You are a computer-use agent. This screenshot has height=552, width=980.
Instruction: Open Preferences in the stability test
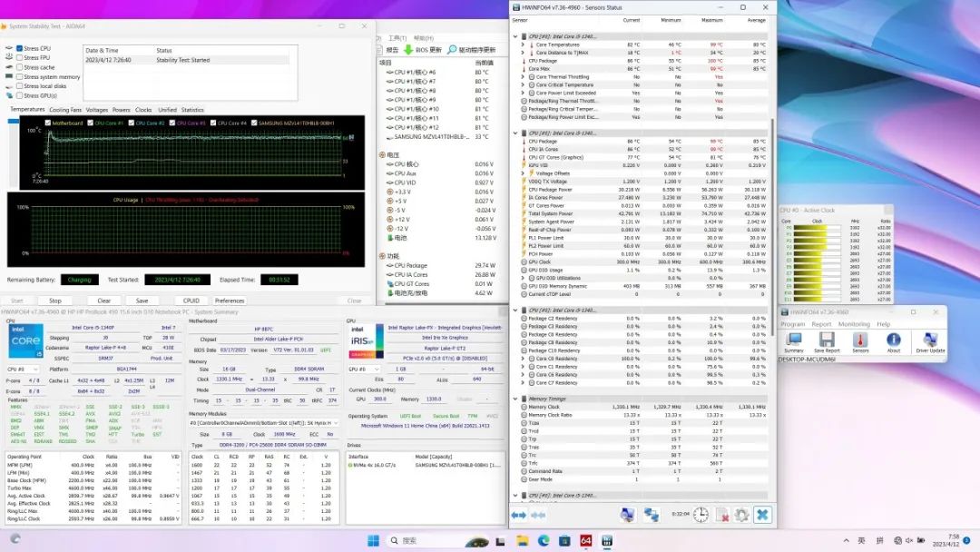(x=230, y=301)
